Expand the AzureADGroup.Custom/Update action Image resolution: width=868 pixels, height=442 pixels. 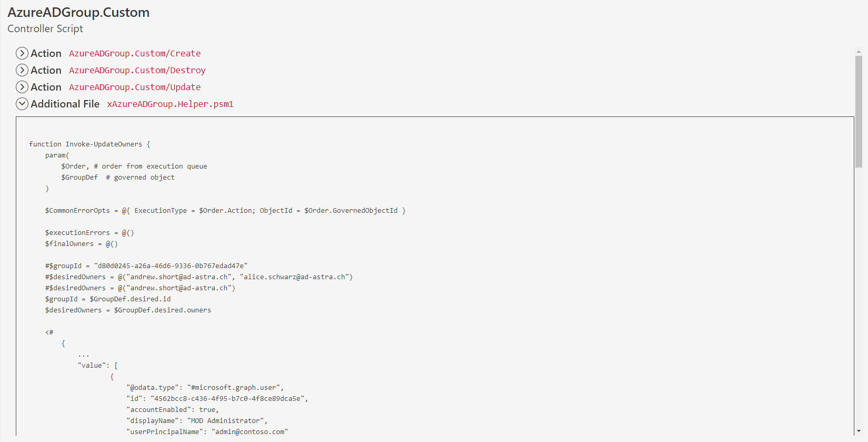(22, 87)
